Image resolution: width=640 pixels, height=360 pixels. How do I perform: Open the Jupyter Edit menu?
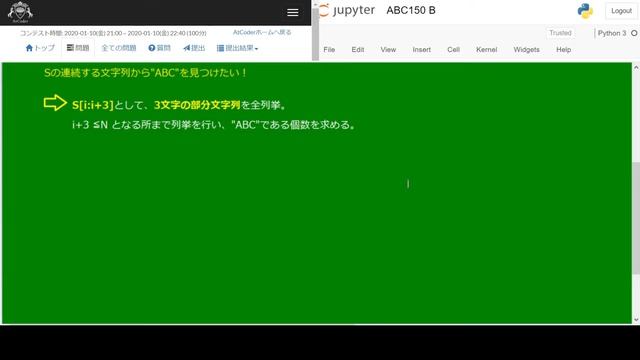358,49
